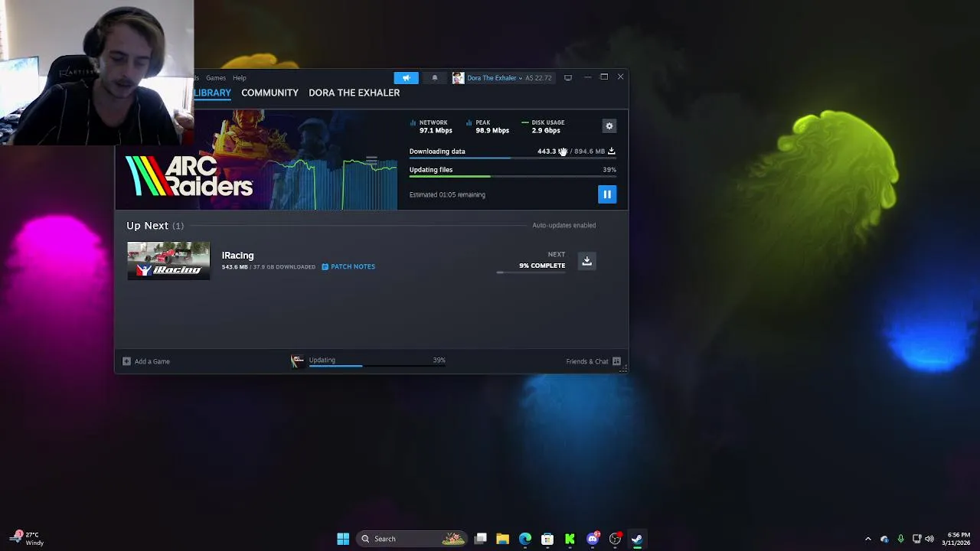Enter Big Picture mode via the monitor icon
The image size is (980, 551).
567,78
